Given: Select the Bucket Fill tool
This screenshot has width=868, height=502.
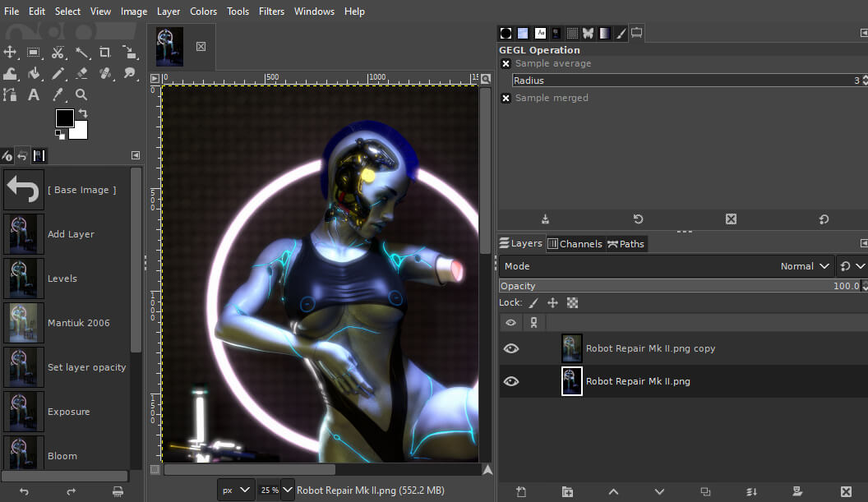Looking at the screenshot, I should pos(34,74).
